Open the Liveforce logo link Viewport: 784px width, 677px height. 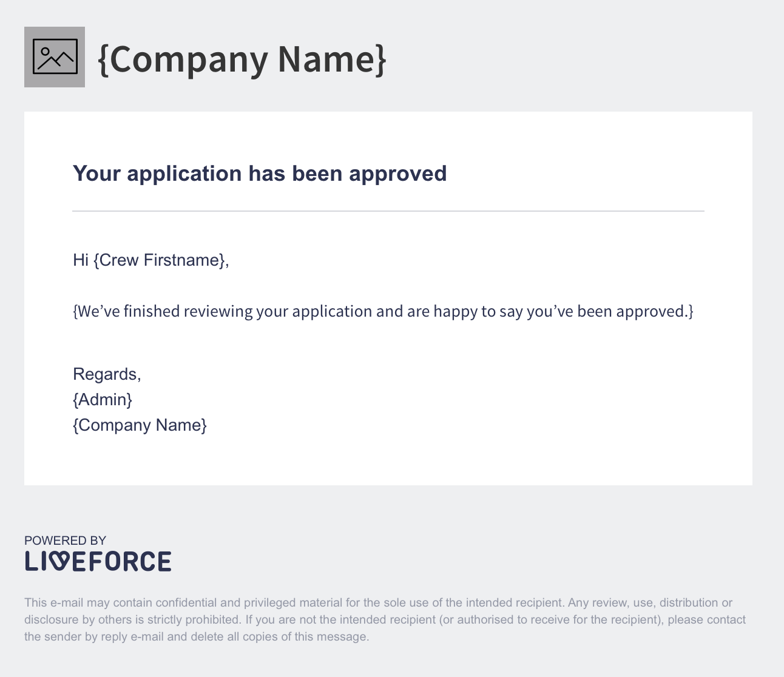click(x=98, y=561)
